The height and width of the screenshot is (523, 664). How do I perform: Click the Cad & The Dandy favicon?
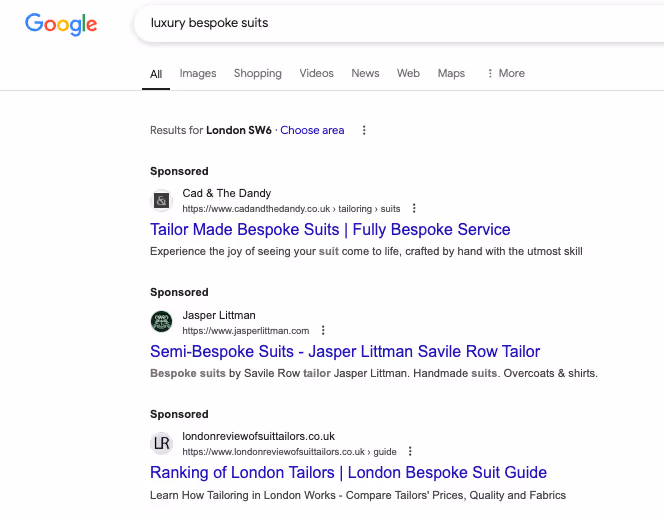click(161, 200)
